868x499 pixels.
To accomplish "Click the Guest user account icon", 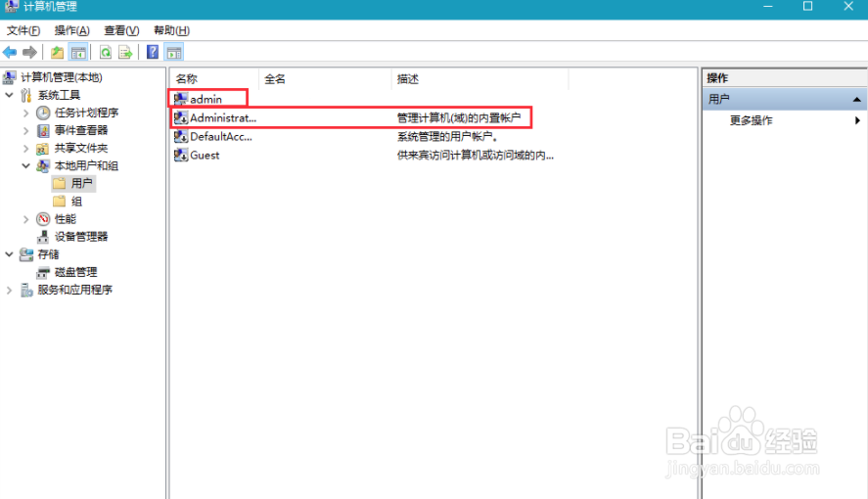I will click(180, 156).
